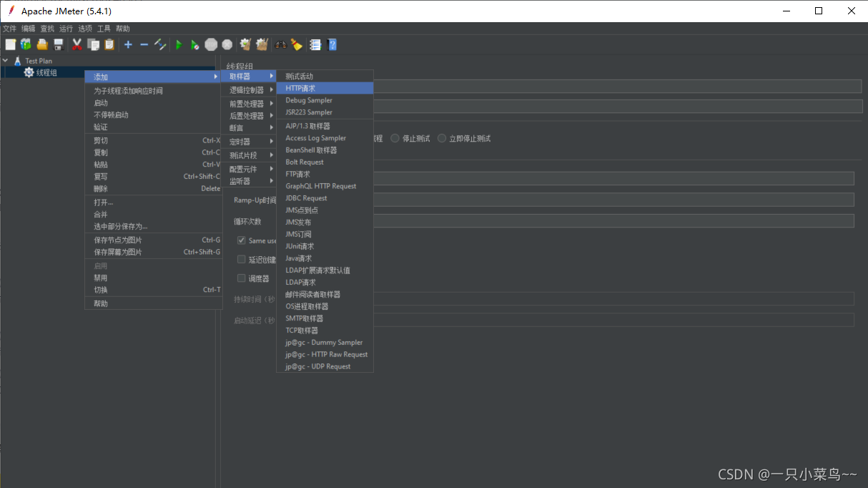The image size is (868, 488).
Task: Click the Paste clipboard icon
Action: (x=109, y=44)
